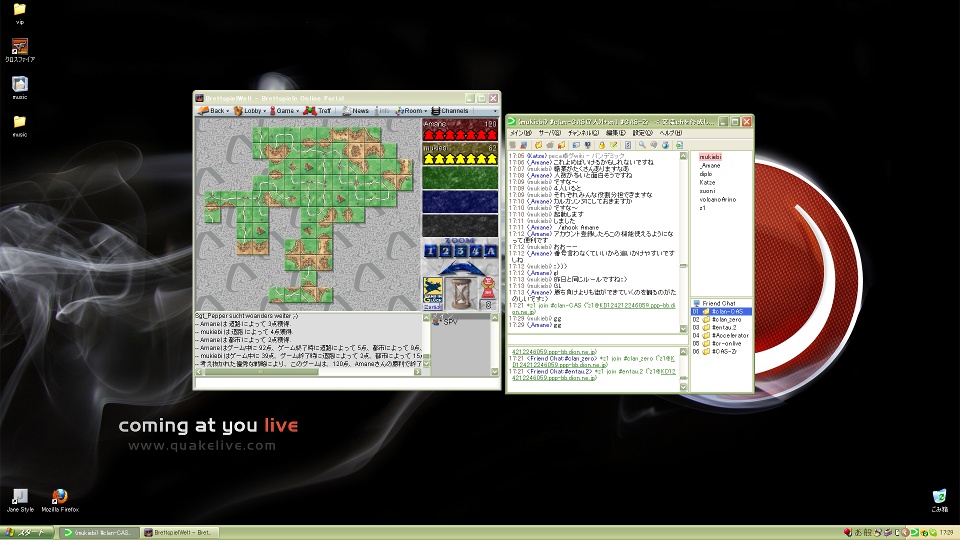Click the スタート button on taskbar
Image resolution: width=960 pixels, height=540 pixels.
pyautogui.click(x=28, y=533)
